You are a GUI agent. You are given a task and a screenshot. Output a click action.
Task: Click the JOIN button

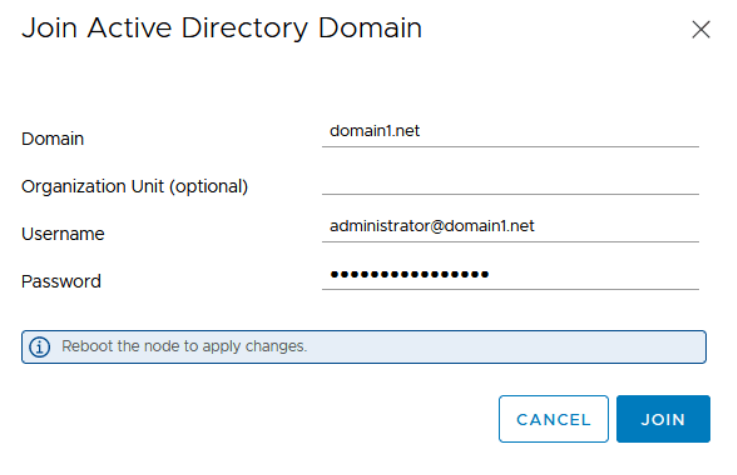coord(663,419)
